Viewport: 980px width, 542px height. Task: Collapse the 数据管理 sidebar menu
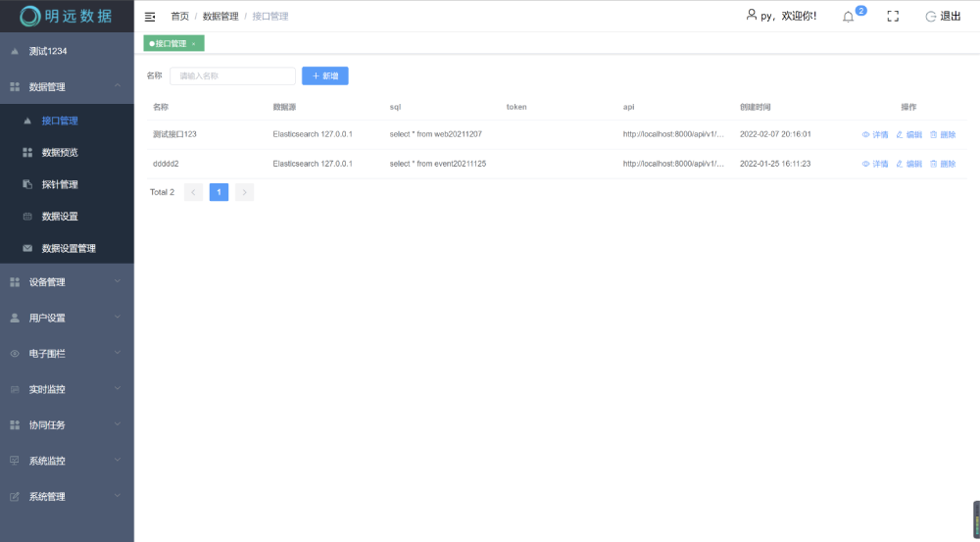click(67, 87)
